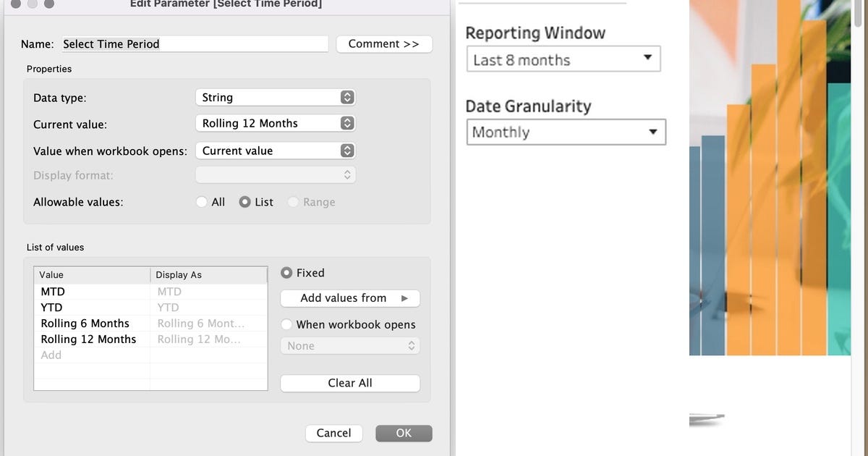Select the 'All' allowable values option
Screen dimensions: 868x456
202,202
